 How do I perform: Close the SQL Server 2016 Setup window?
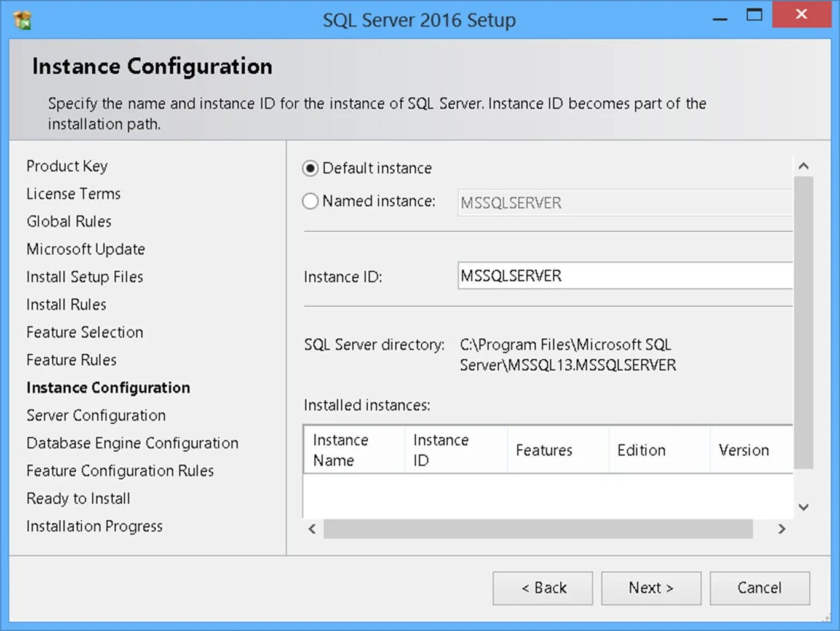coord(801,14)
